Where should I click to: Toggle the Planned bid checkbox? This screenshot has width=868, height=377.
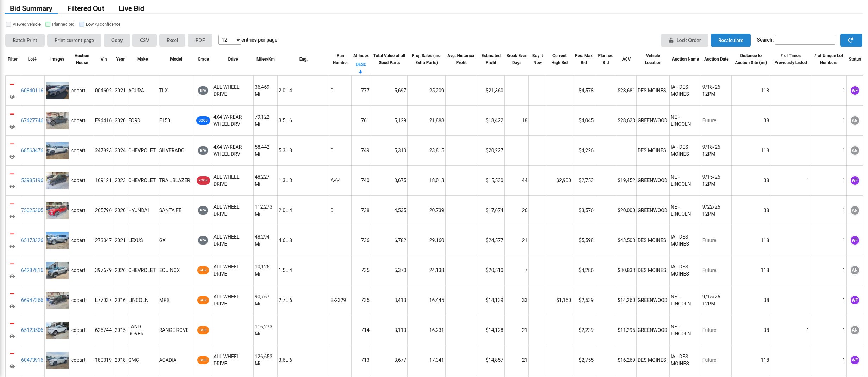[48, 24]
